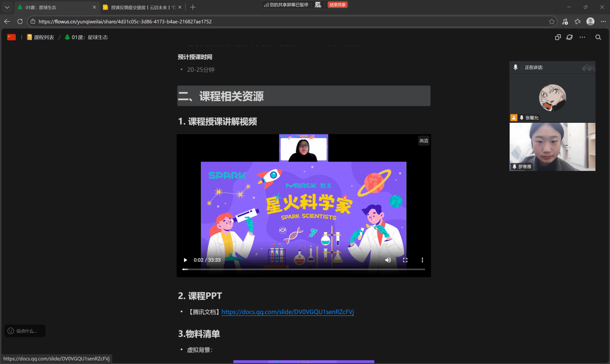
Task: Open the browser profile avatar
Action: (x=590, y=21)
